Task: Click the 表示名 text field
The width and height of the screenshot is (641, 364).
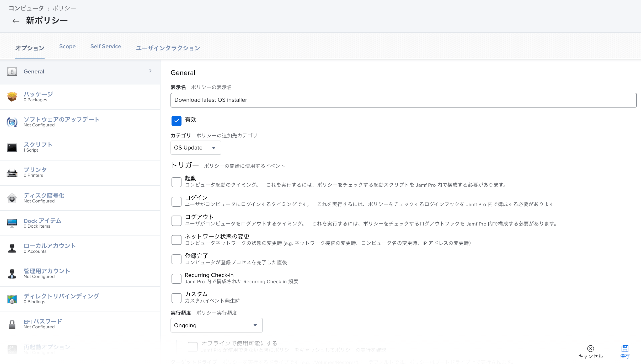Action: pos(403,100)
